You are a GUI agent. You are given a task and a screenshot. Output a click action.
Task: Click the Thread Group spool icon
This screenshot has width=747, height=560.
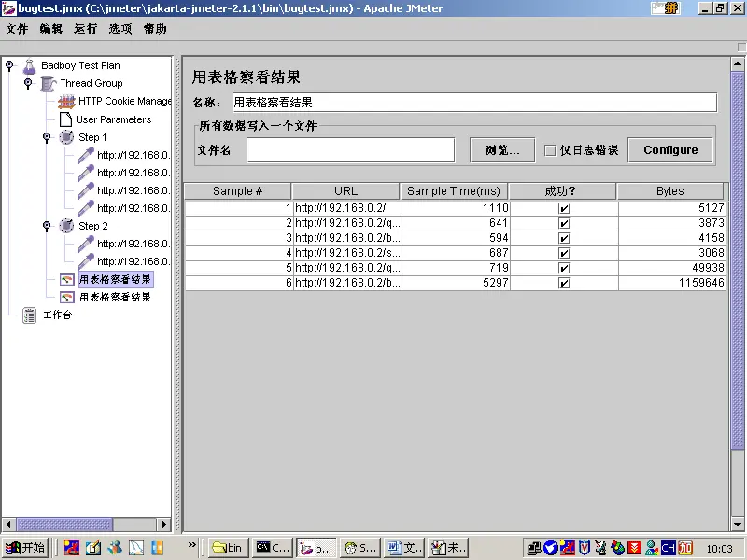tap(49, 84)
